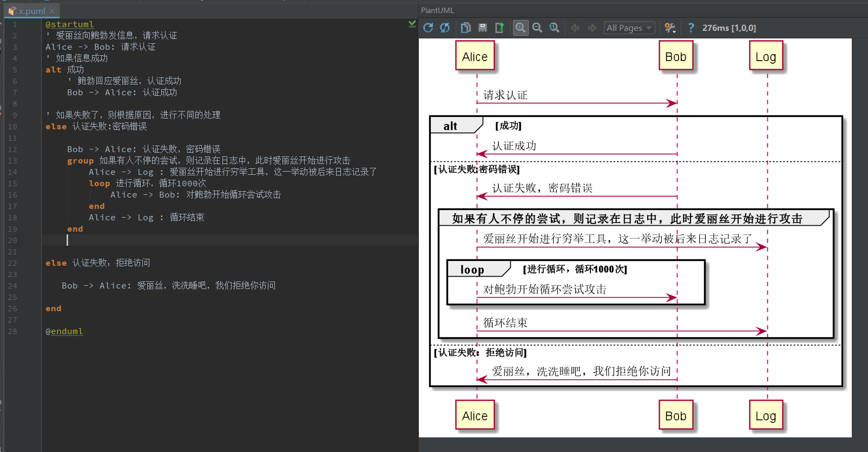Click 'Alice -> Log : 循环结束' code line

[x=147, y=218]
